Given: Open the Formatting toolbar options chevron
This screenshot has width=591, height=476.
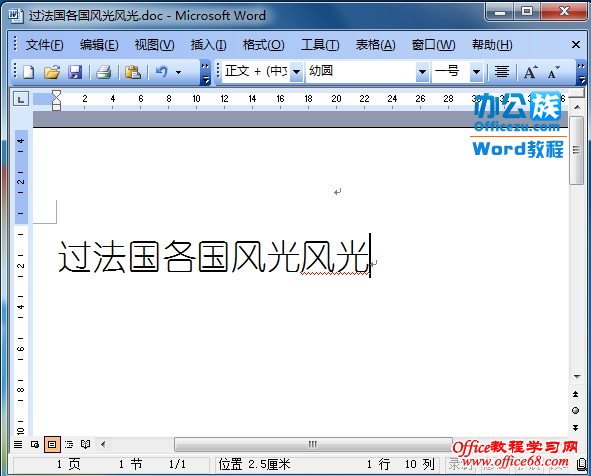Looking at the screenshot, I should pos(582,73).
